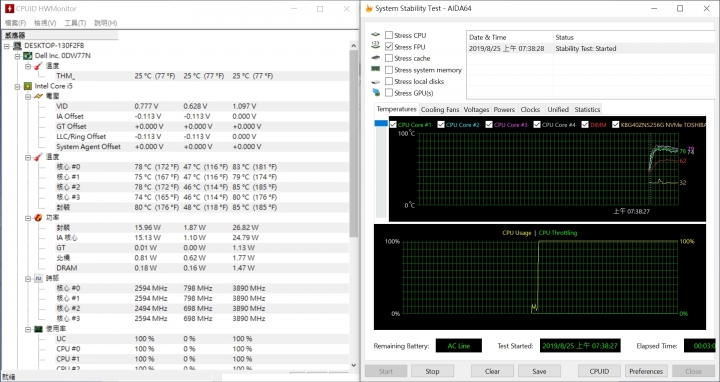Uncheck the Stress FPU checkbox
The image size is (720, 382).
pos(389,47)
